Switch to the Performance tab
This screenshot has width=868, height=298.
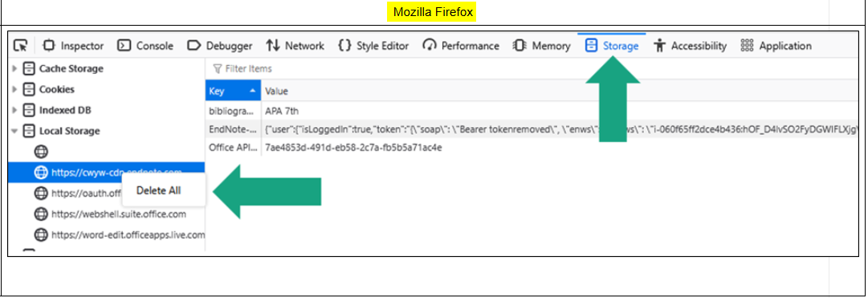click(x=461, y=46)
